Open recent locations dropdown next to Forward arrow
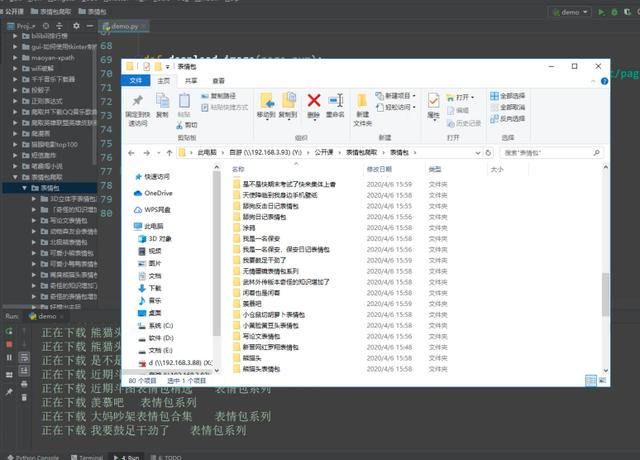Viewport: 640px width, 460px height. point(159,153)
